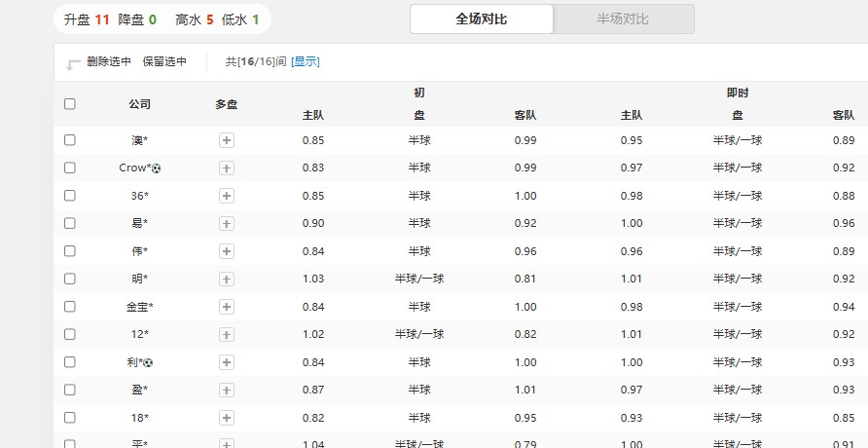868x448 pixels.
Task: Switch to the 半场对比 tab
Action: (623, 19)
